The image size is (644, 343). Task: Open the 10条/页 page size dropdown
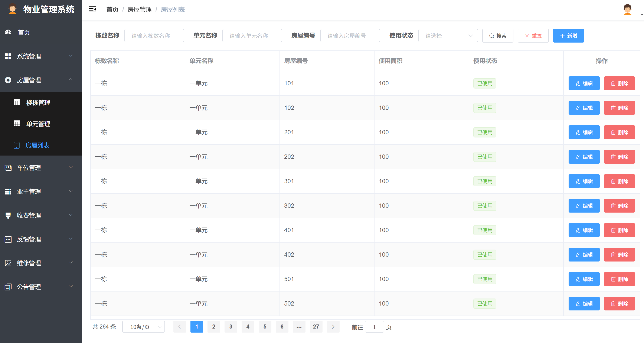[144, 327]
